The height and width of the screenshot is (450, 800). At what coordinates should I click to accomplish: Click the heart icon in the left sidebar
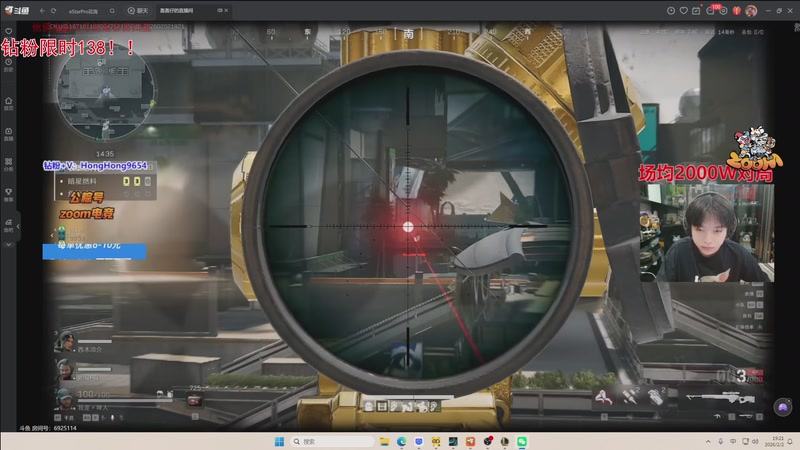click(9, 31)
